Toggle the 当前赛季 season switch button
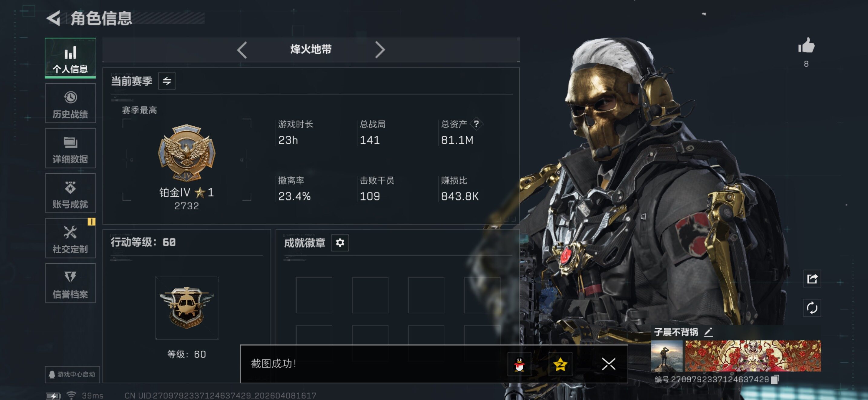The width and height of the screenshot is (868, 400). point(167,81)
